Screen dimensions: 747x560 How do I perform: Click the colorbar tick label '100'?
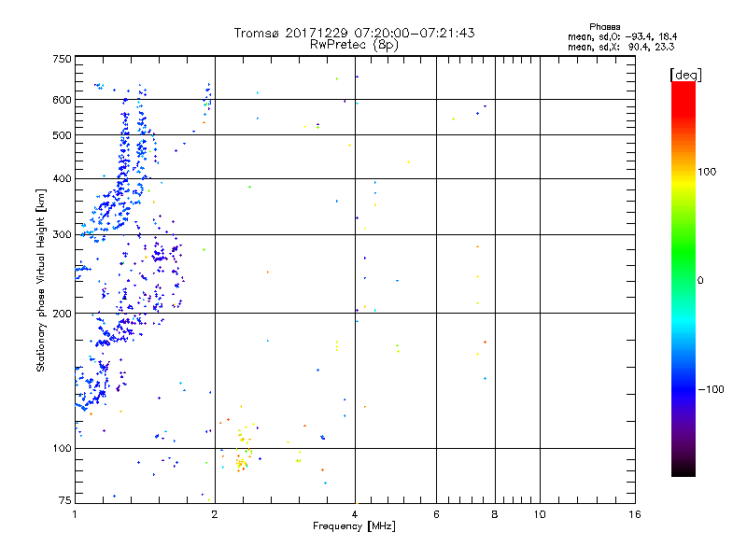tap(707, 172)
